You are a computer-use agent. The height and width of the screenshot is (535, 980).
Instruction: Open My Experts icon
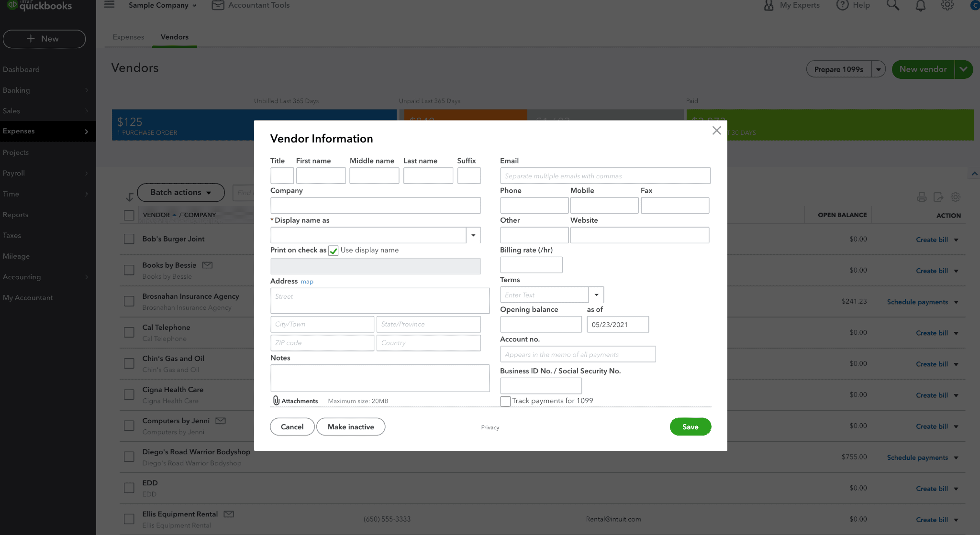pyautogui.click(x=768, y=5)
